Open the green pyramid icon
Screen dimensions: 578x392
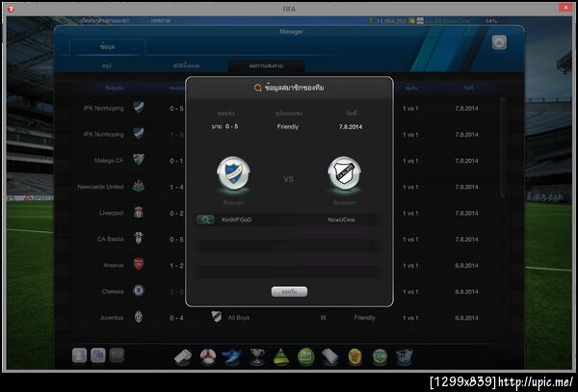click(x=281, y=356)
